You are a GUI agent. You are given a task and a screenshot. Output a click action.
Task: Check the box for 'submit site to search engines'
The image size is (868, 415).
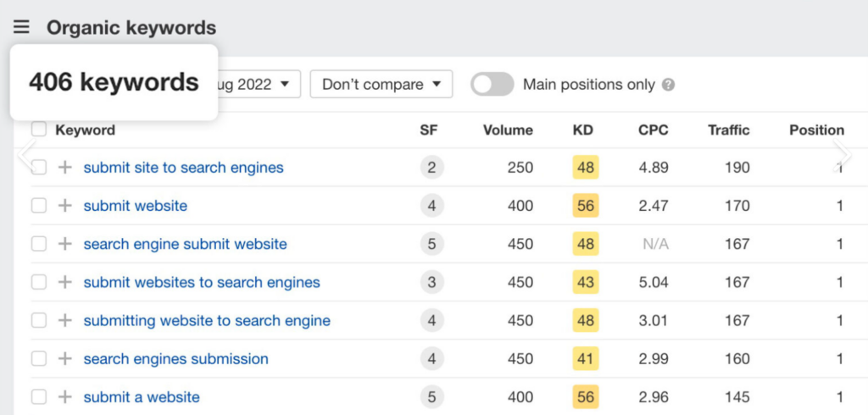pos(39,167)
